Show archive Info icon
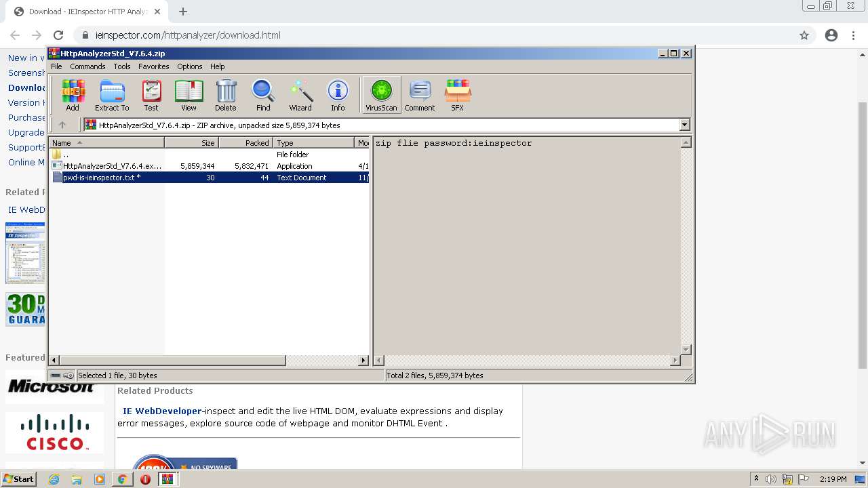The image size is (868, 488). coord(338,95)
